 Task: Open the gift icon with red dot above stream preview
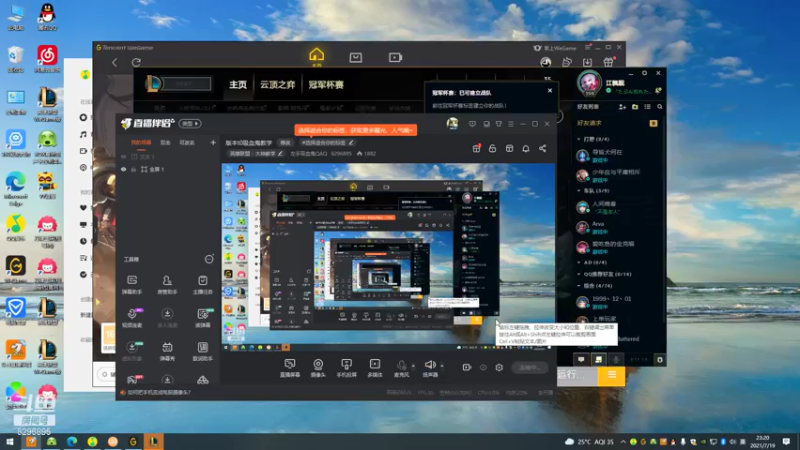[x=477, y=148]
